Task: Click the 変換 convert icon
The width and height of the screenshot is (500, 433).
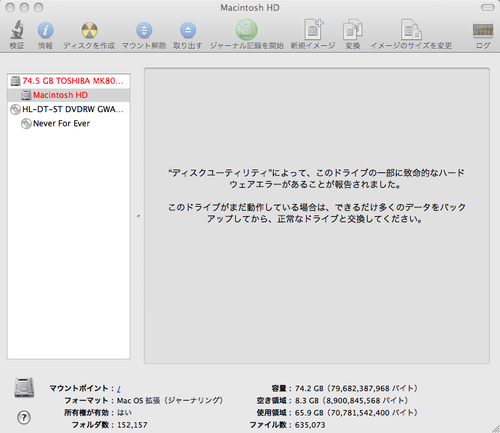Action: tap(353, 30)
